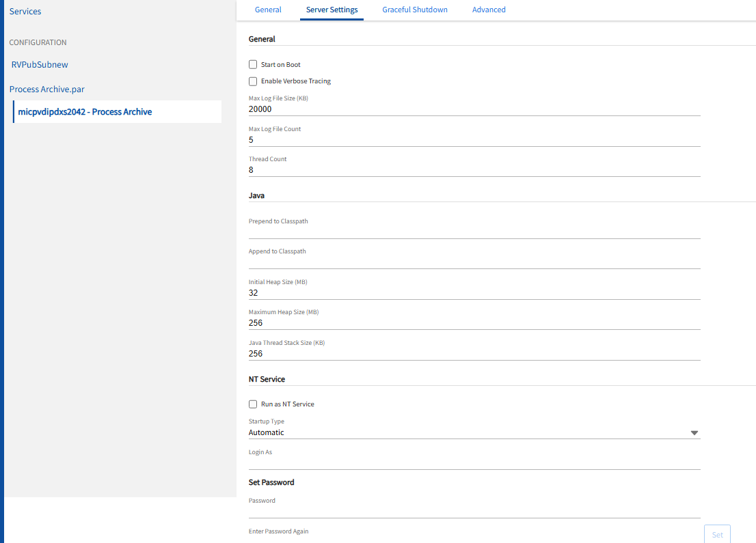Switch to the General tab
The image size is (756, 543).
click(268, 10)
